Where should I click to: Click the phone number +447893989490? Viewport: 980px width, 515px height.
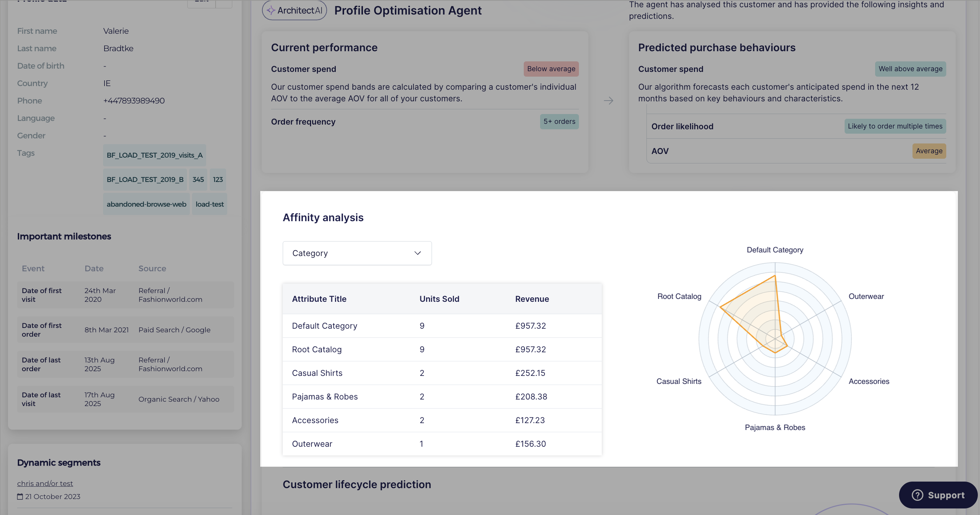tap(134, 101)
